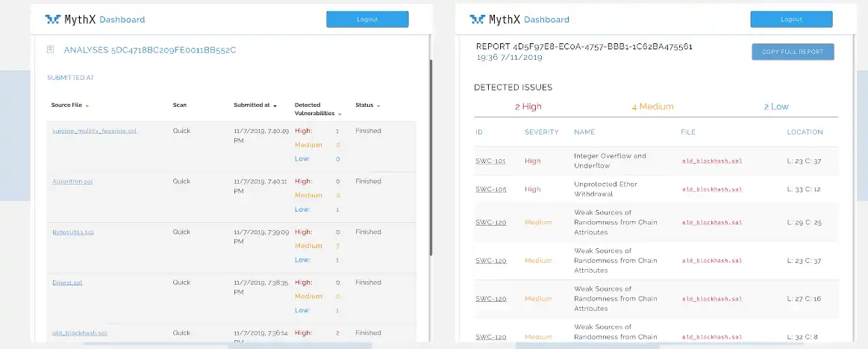Select the 4 Medium issues tab
The image size is (868, 349).
(652, 106)
